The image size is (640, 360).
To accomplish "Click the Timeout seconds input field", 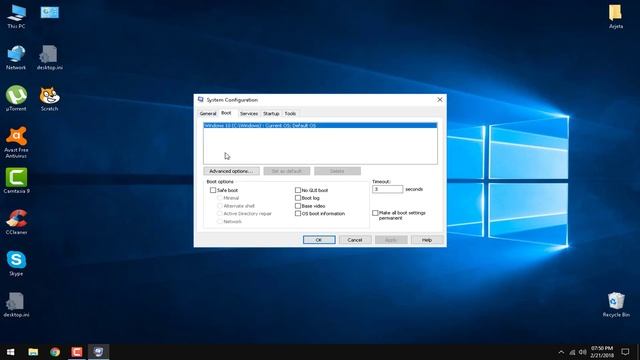I will click(387, 189).
